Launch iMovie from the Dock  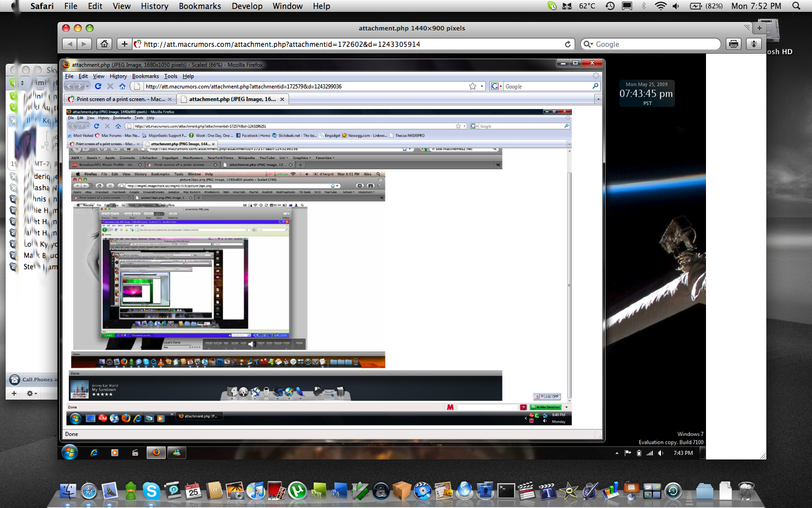(568, 491)
